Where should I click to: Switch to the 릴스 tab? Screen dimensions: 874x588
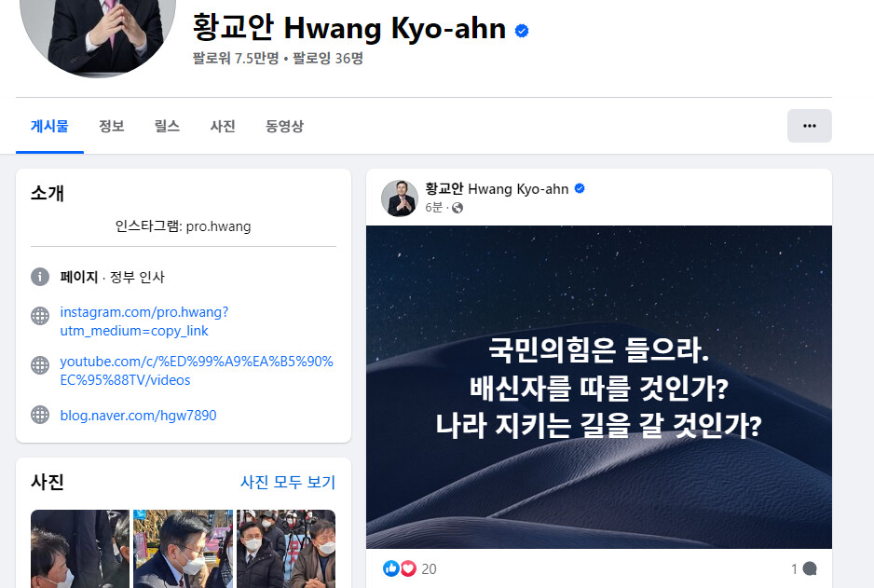[x=167, y=126]
